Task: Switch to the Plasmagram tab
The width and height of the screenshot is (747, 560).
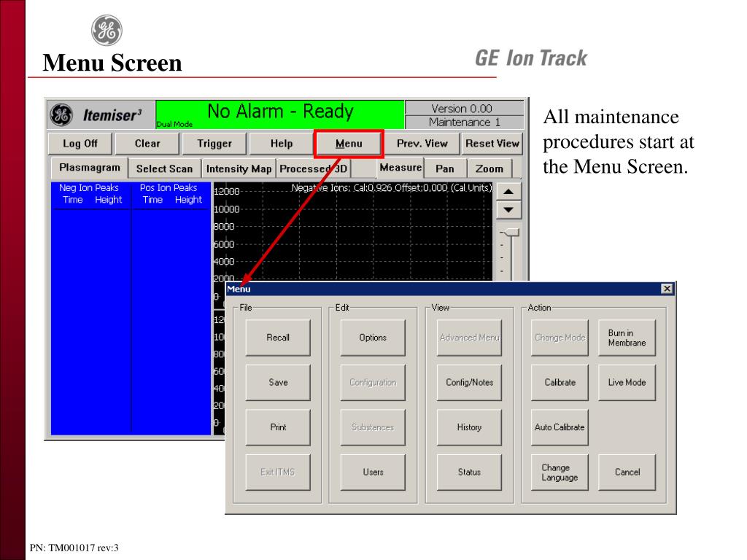Action: [x=89, y=168]
